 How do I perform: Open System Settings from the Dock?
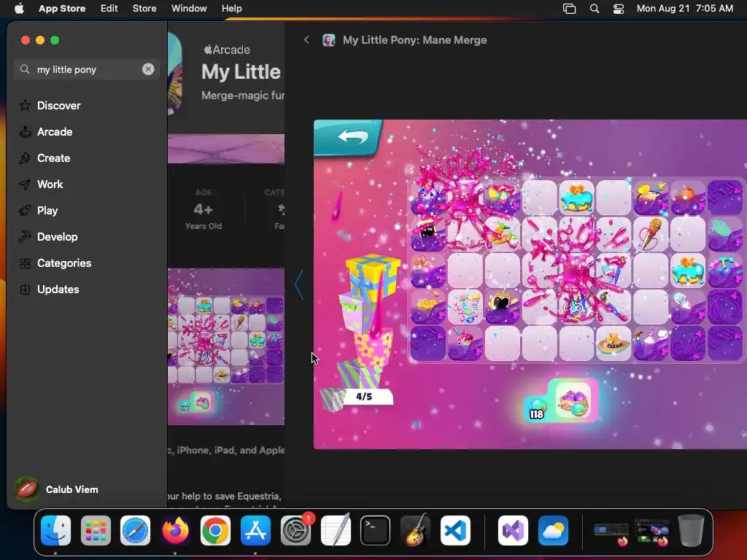[x=296, y=530]
